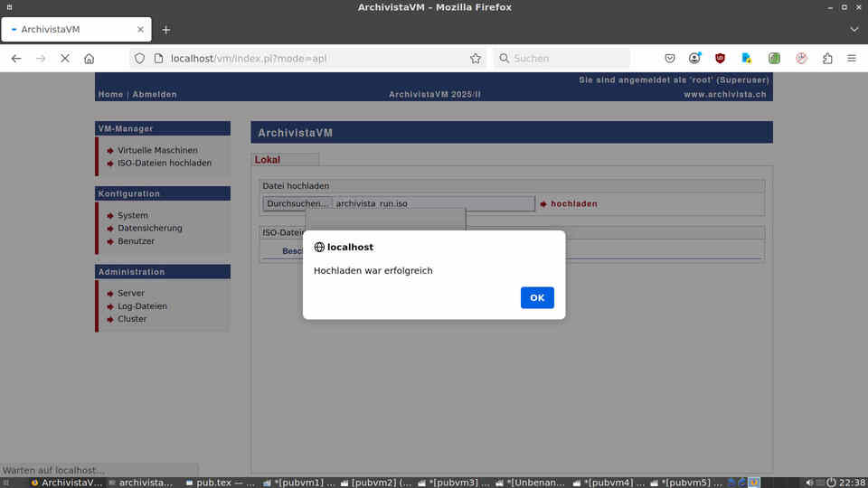The height and width of the screenshot is (488, 868).
Task: Stop loading the page with the X button
Action: click(65, 58)
